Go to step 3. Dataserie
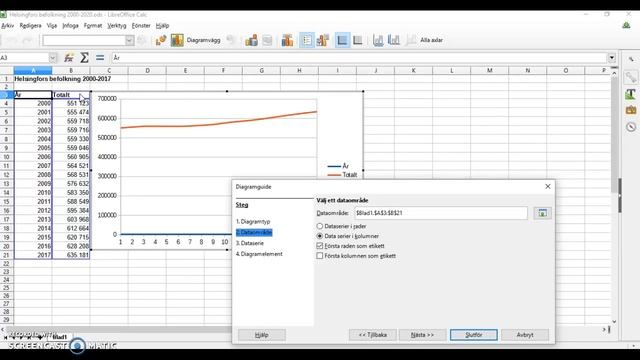Image resolution: width=640 pixels, height=360 pixels. click(250, 243)
